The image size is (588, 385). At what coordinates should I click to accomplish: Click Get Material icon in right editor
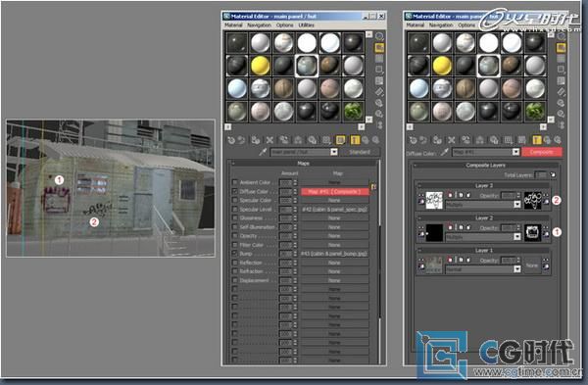tap(413, 140)
